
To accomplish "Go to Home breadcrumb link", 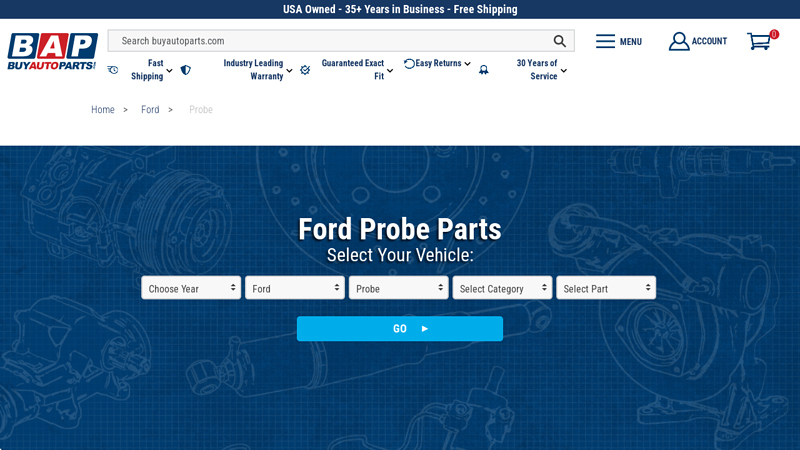I will 103,110.
